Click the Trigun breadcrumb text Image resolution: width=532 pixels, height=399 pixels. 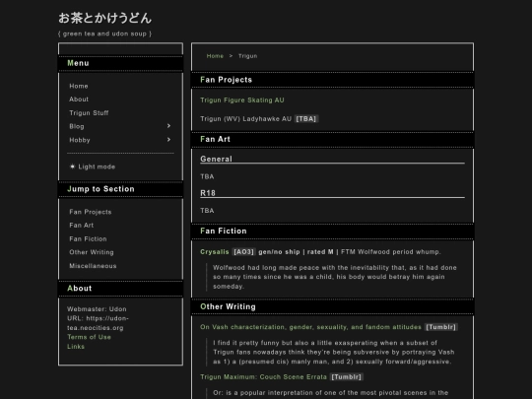(247, 56)
